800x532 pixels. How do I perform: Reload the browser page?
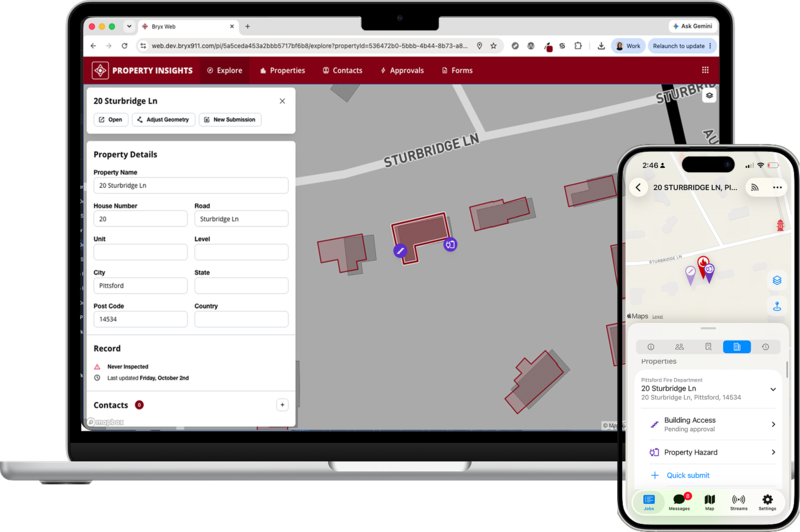pyautogui.click(x=124, y=46)
